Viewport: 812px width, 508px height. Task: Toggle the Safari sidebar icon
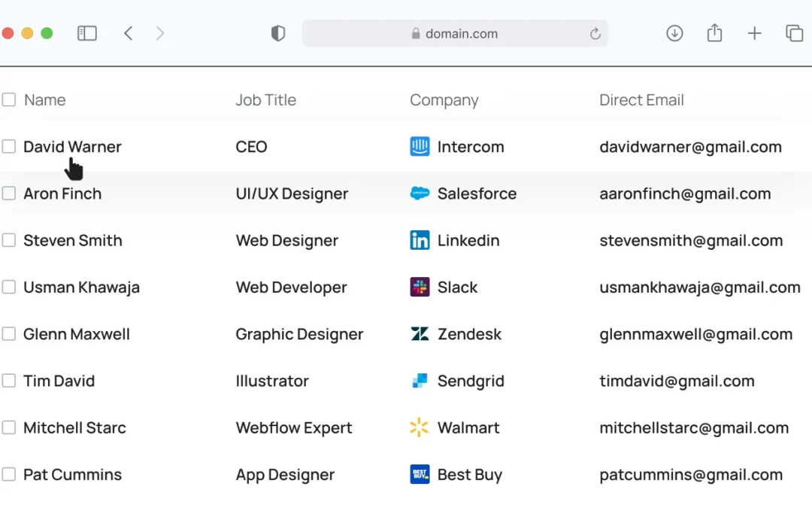click(87, 33)
